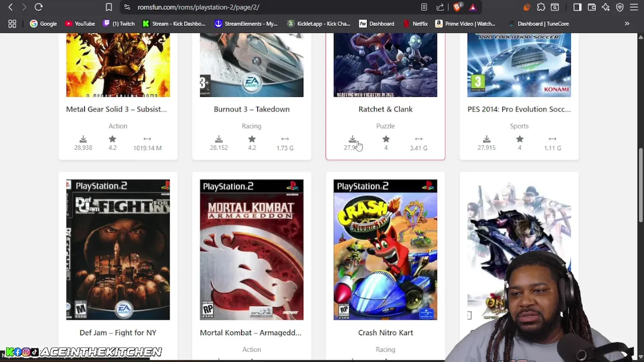The height and width of the screenshot is (362, 644).
Task: Click the PES 2014 cover image
Action: tap(519, 65)
